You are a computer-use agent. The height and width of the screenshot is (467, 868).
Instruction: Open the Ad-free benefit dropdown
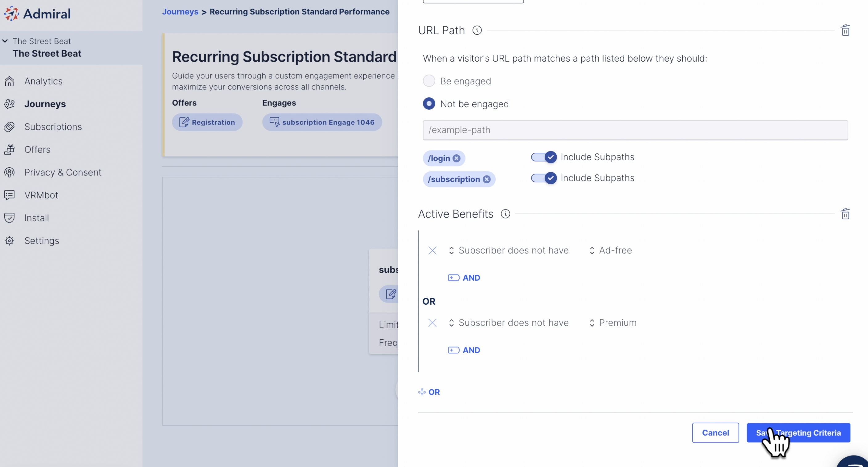[611, 250]
